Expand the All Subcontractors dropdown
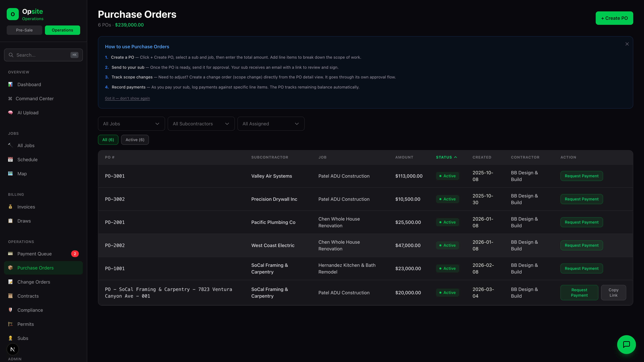 coord(201,124)
